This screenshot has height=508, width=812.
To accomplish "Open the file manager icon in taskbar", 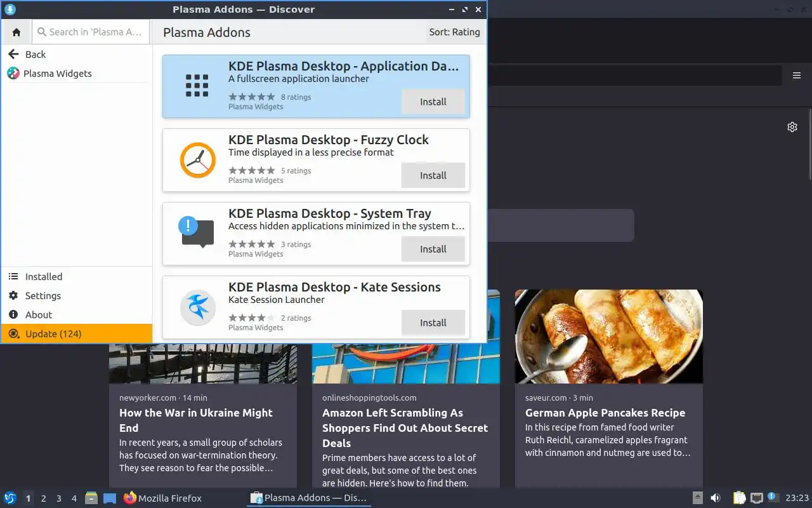I will click(x=91, y=498).
